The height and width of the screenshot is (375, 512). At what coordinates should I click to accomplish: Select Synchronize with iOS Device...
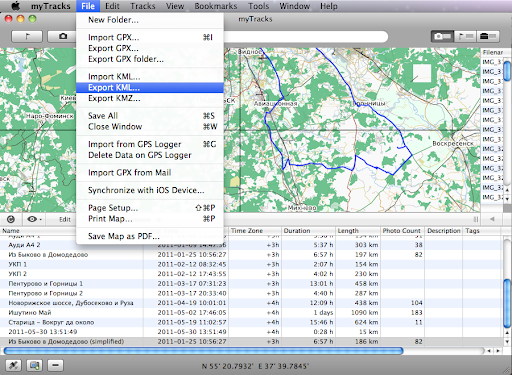pyautogui.click(x=150, y=190)
